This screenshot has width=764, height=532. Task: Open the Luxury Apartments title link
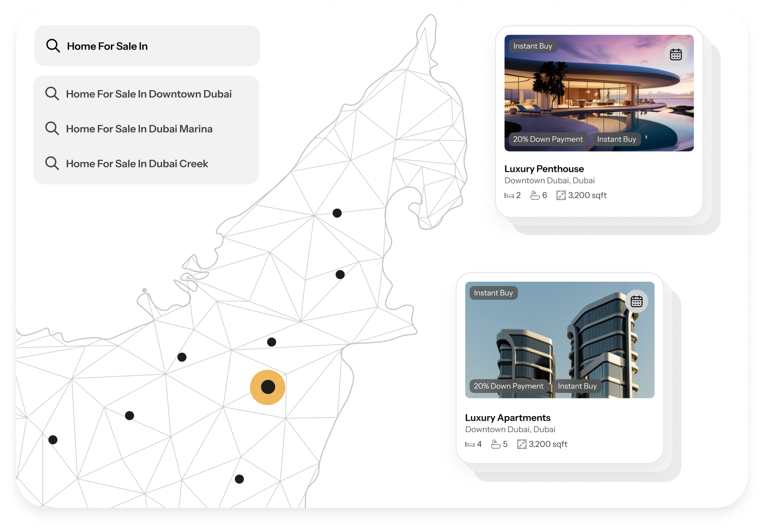point(507,418)
